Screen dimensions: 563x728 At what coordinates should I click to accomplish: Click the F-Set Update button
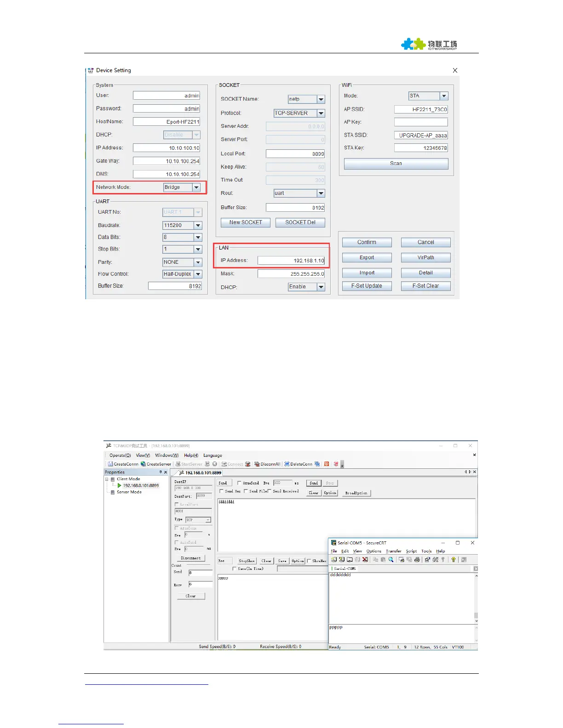[367, 286]
